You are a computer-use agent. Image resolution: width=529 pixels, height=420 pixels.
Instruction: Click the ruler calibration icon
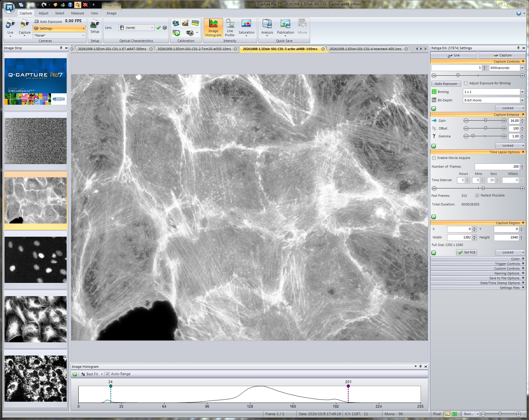(195, 23)
